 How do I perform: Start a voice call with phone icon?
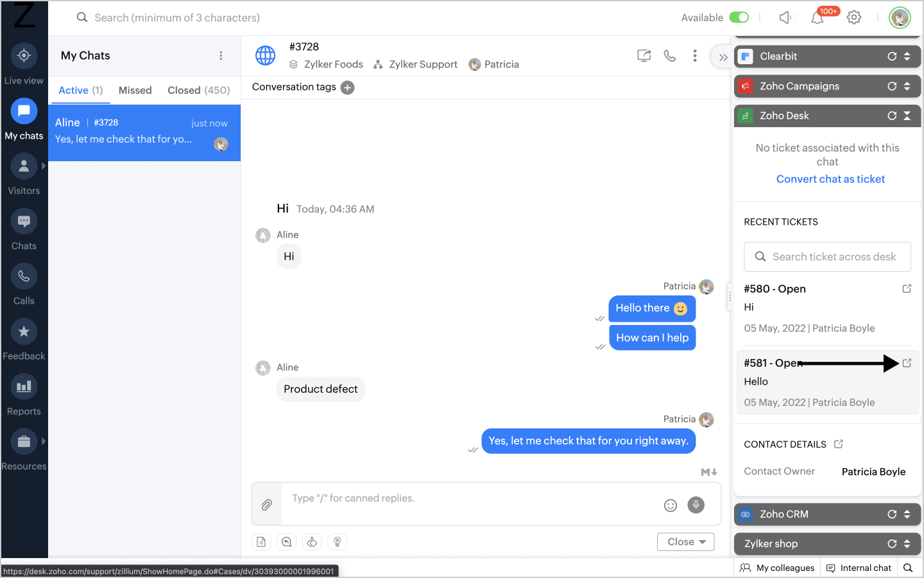tap(670, 56)
